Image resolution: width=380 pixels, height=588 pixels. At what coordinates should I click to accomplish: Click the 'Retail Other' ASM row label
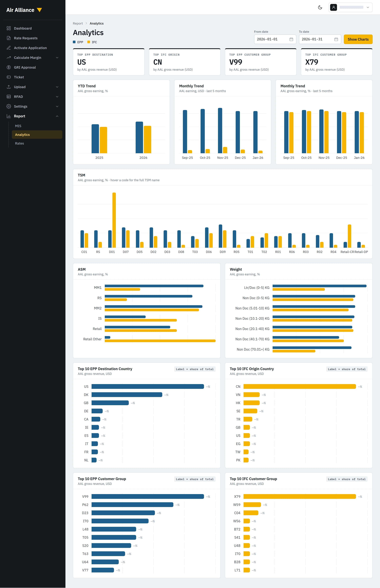[x=92, y=339]
